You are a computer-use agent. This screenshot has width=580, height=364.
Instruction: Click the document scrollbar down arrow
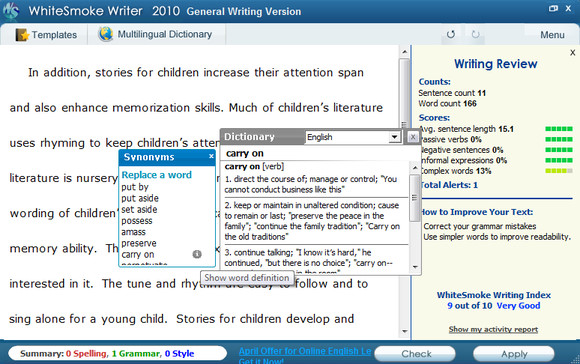point(404,331)
